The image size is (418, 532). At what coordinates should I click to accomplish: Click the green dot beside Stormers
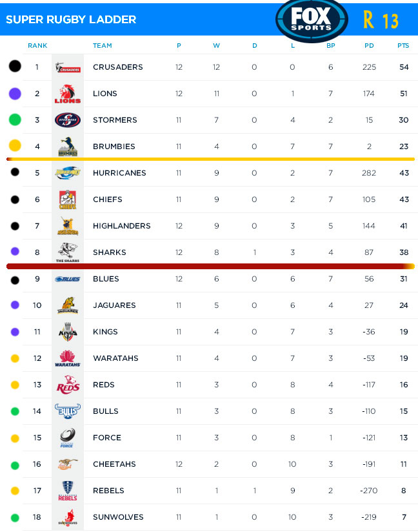point(15,120)
